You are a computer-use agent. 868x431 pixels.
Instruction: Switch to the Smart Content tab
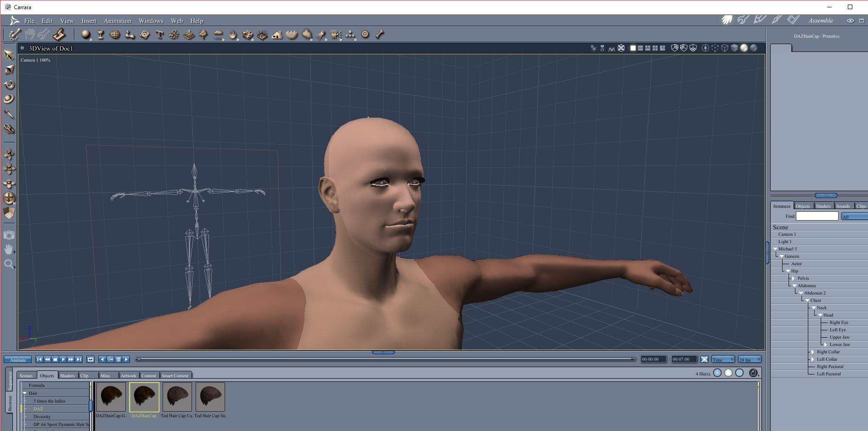(175, 375)
